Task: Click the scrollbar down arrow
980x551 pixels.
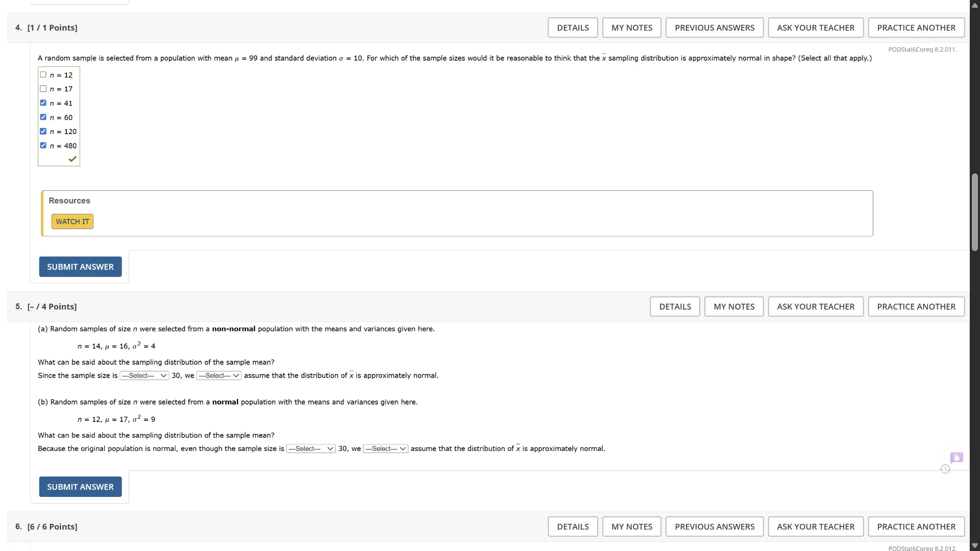Action: tap(975, 546)
